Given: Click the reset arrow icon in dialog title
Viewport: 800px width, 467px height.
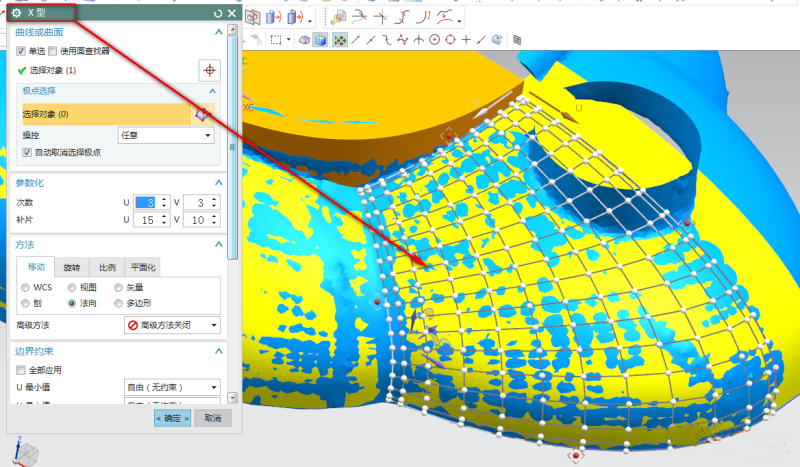Looking at the screenshot, I should [x=218, y=13].
